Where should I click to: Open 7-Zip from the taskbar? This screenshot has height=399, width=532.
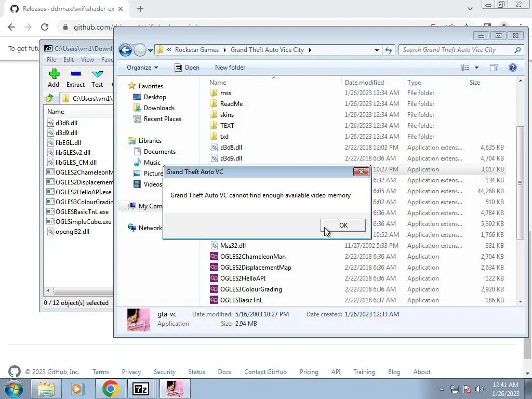pos(140,389)
